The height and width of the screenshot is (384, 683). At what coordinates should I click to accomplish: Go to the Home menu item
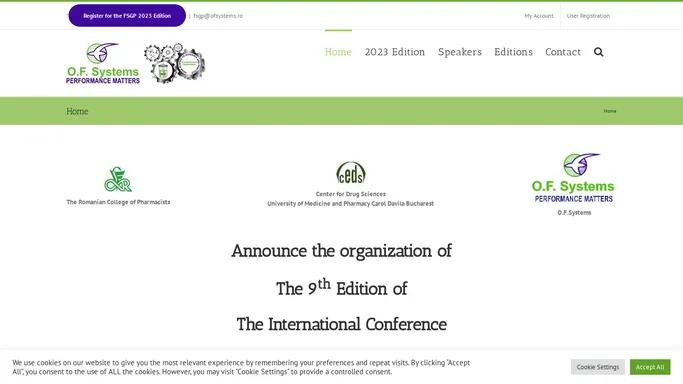338,52
